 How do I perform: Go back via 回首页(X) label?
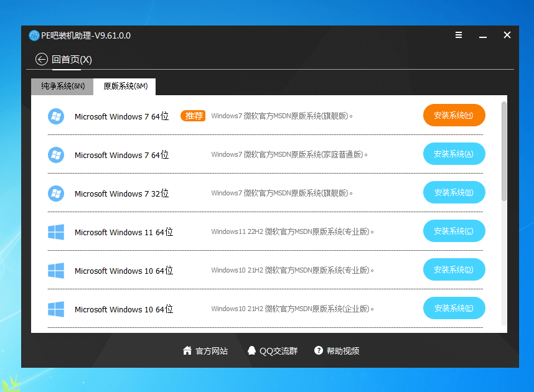[x=72, y=60]
